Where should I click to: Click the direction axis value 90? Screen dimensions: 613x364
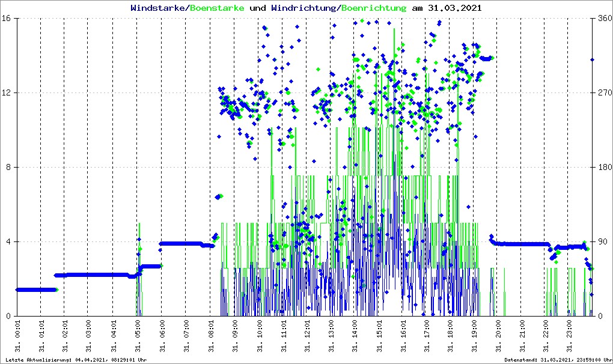(603, 241)
